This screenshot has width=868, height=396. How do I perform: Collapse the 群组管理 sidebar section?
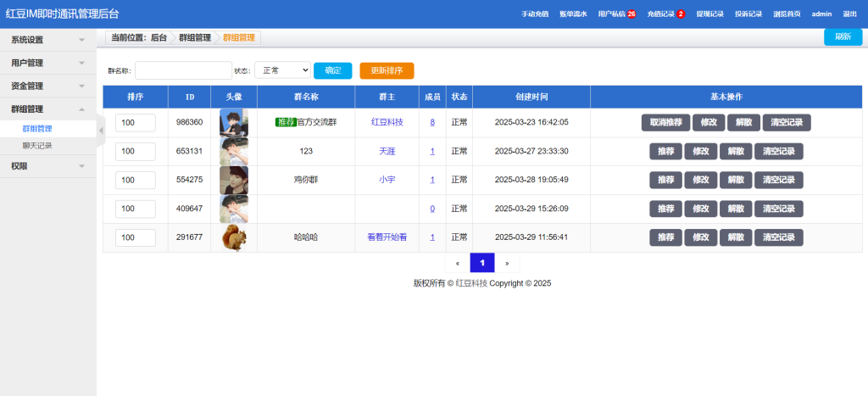47,109
